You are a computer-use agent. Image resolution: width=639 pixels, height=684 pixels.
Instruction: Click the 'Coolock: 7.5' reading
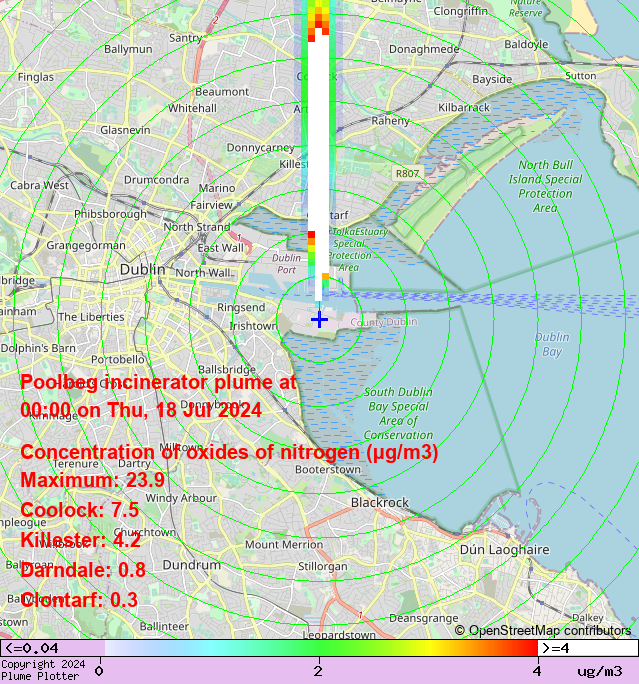coord(79,510)
